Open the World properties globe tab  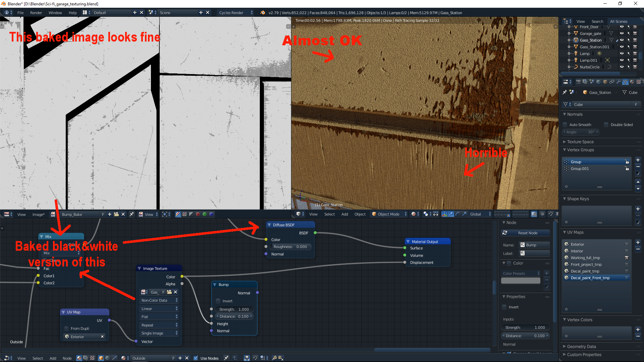598,82
